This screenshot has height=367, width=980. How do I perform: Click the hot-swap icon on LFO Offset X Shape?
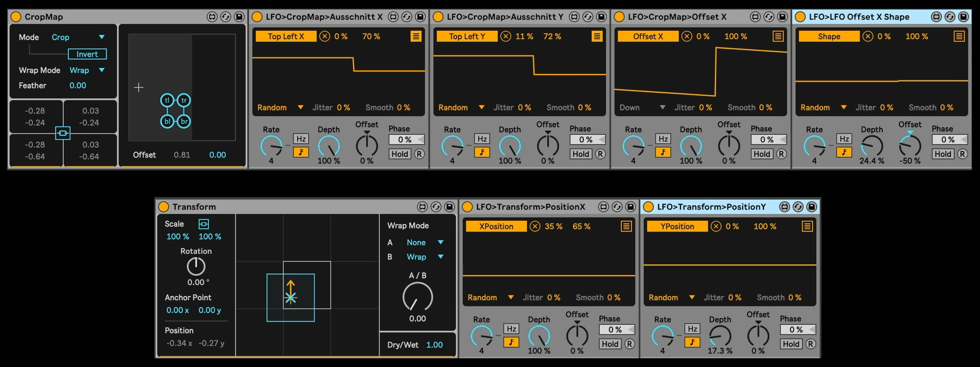pyautogui.click(x=950, y=17)
